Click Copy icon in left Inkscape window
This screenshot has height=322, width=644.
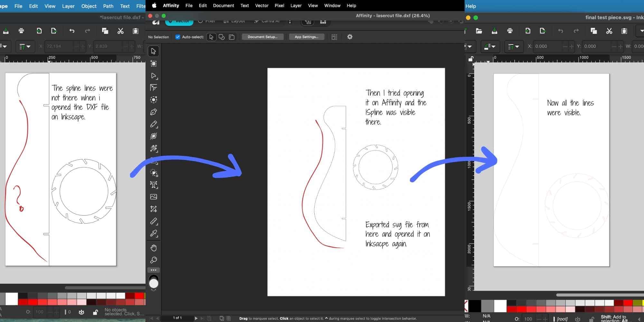click(x=105, y=31)
